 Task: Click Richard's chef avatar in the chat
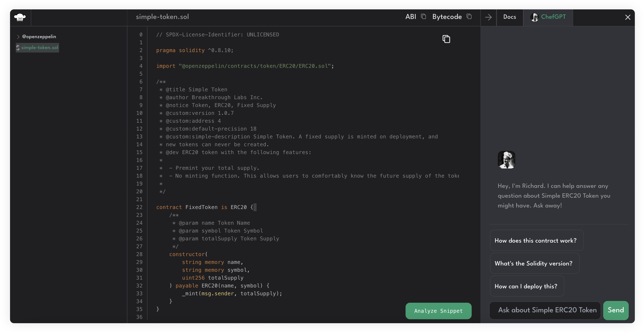[506, 160]
